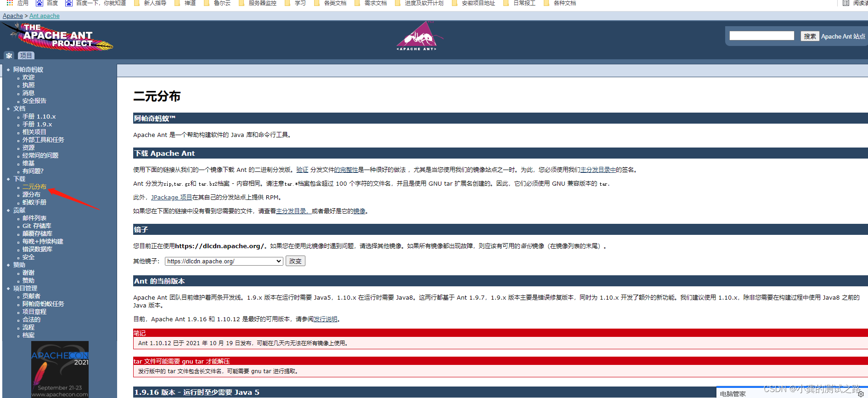Screen dimensions: 868x398
Task: Click the ApacheCon 2021 banner image
Action: pyautogui.click(x=60, y=369)
